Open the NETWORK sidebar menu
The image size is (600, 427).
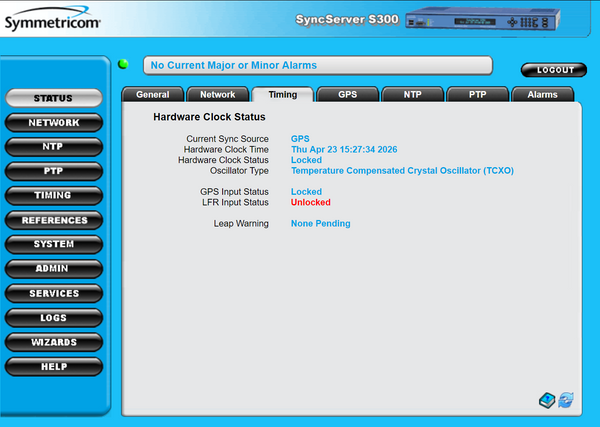[53, 123]
